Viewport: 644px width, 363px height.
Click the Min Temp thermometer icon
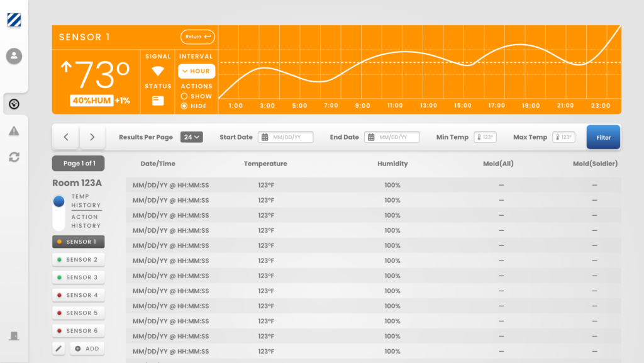pos(479,137)
